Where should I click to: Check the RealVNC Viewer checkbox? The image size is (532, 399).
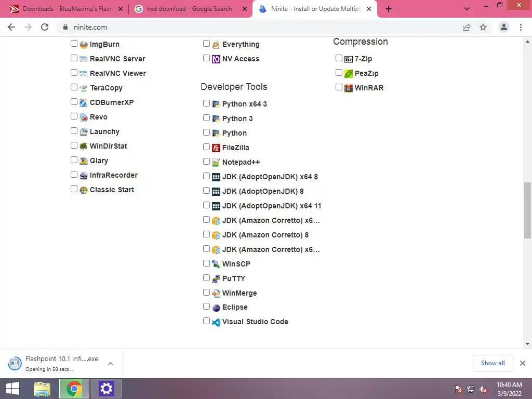click(x=74, y=73)
